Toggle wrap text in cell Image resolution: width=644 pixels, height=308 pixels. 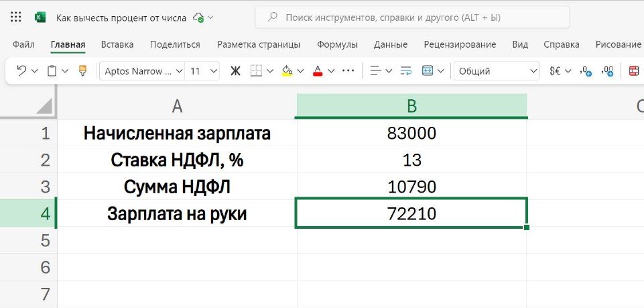click(405, 70)
